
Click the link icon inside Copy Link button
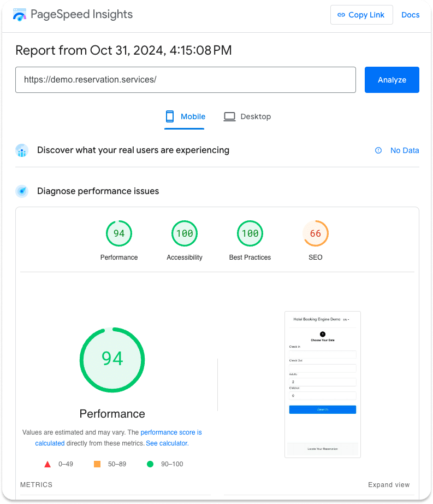click(x=341, y=15)
